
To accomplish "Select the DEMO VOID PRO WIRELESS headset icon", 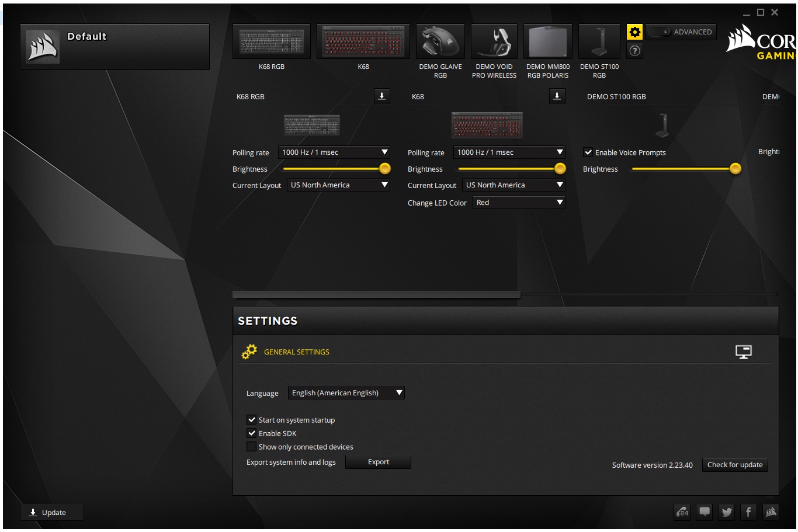I will [x=494, y=41].
